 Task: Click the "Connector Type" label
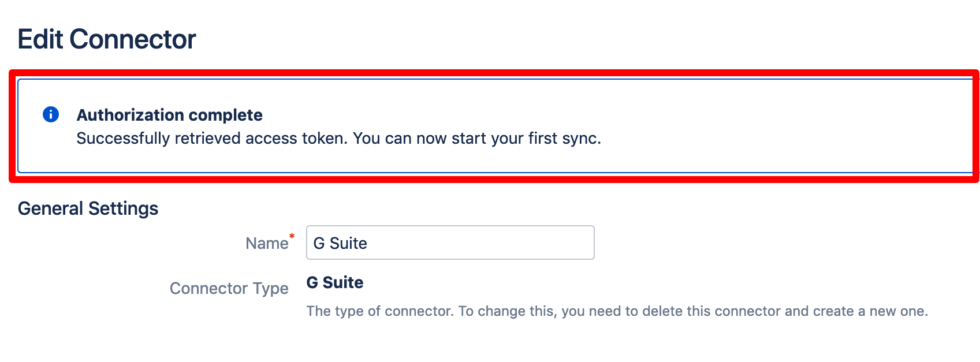tap(229, 288)
